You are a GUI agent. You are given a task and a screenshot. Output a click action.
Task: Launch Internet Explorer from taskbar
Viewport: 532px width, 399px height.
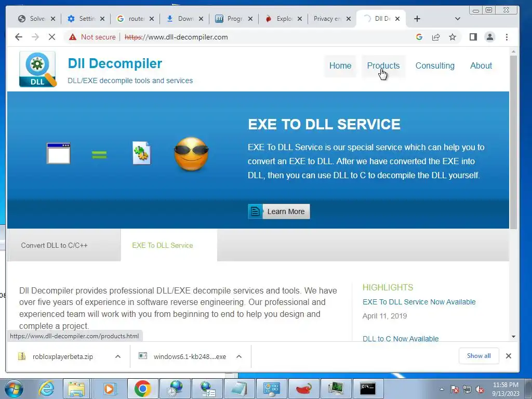click(x=46, y=389)
